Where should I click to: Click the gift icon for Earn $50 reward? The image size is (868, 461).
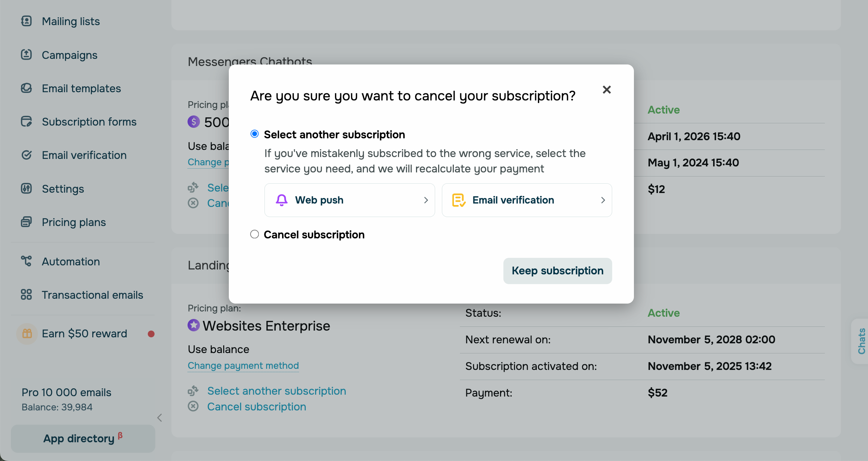click(x=27, y=334)
